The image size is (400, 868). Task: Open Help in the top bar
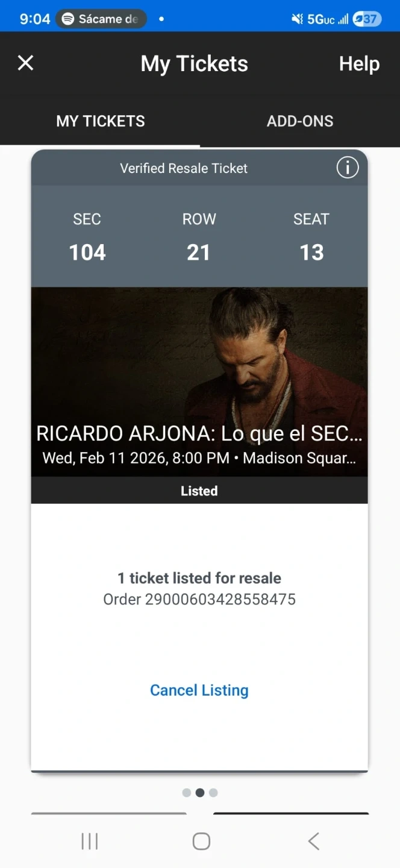(359, 64)
